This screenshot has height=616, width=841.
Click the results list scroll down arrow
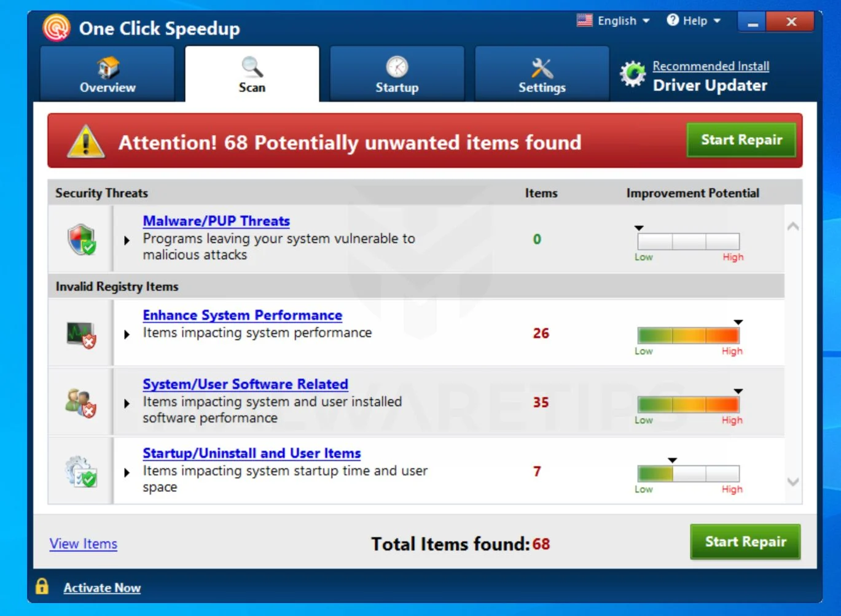point(793,482)
